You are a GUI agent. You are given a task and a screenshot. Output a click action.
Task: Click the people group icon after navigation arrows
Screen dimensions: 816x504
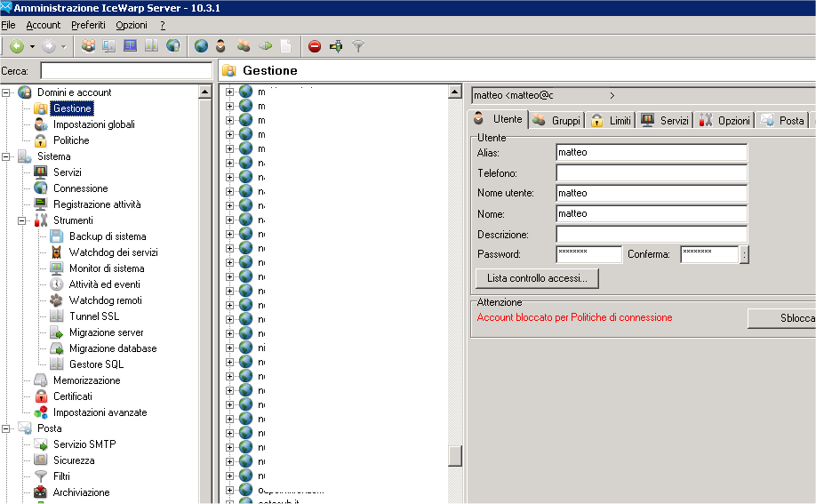tap(89, 46)
